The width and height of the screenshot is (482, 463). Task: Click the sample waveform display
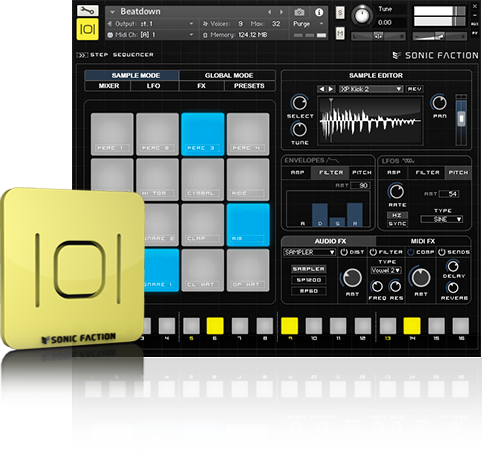(x=370, y=121)
